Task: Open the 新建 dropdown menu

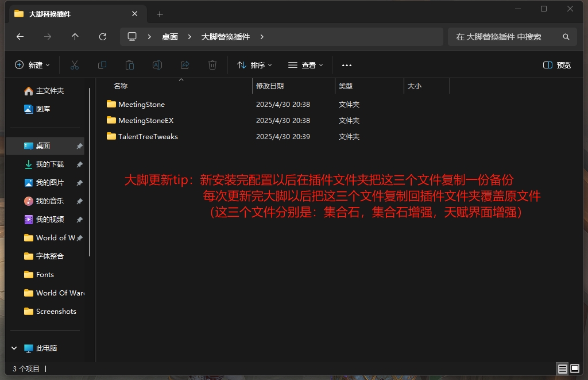Action: [32, 65]
